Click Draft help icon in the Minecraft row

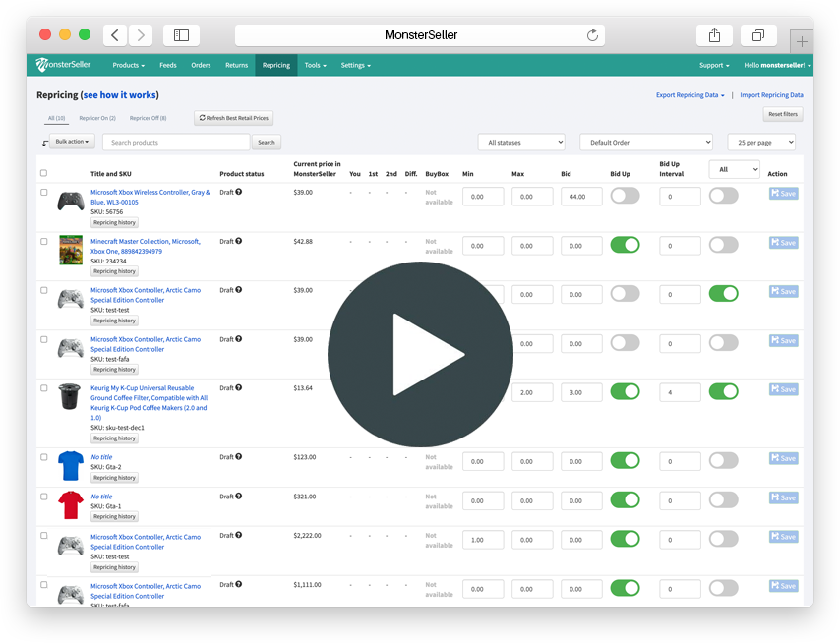tap(239, 241)
